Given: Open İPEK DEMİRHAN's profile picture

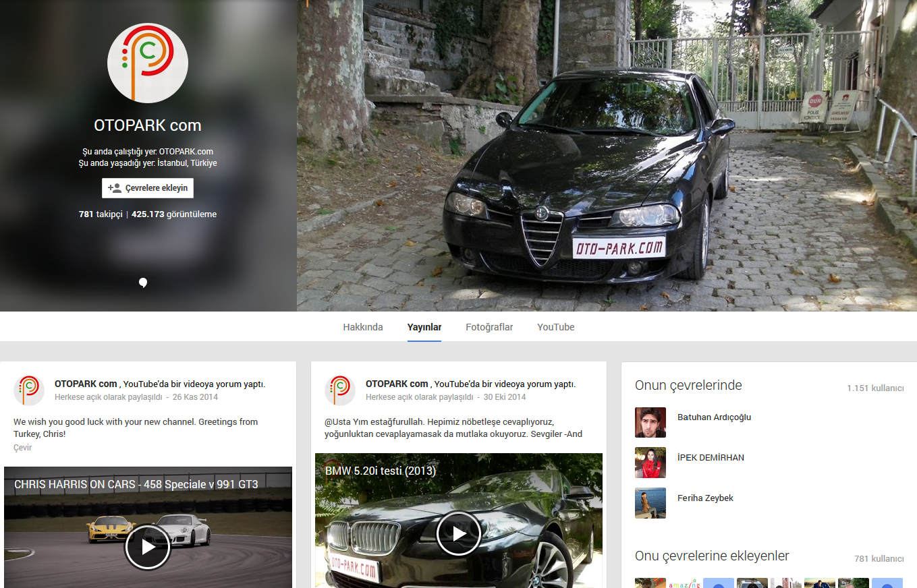Looking at the screenshot, I should (x=650, y=463).
